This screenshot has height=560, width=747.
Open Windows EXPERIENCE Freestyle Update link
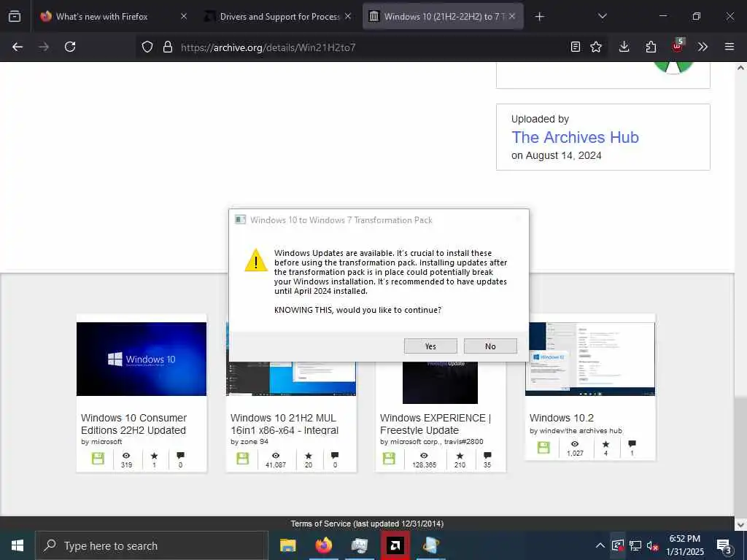click(435, 424)
